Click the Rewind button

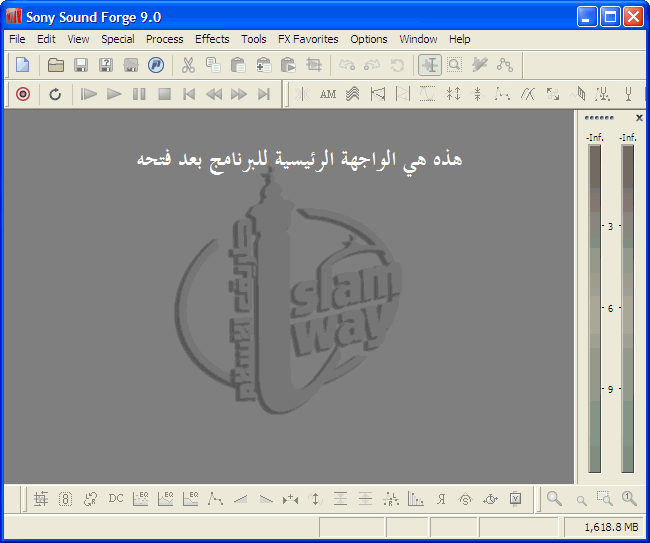214,94
